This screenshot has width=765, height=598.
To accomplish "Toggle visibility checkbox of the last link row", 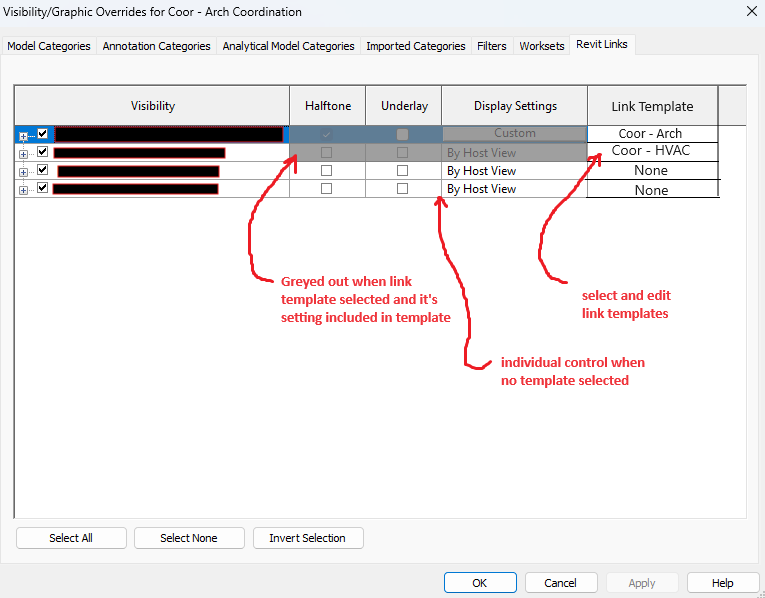I will pyautogui.click(x=42, y=188).
